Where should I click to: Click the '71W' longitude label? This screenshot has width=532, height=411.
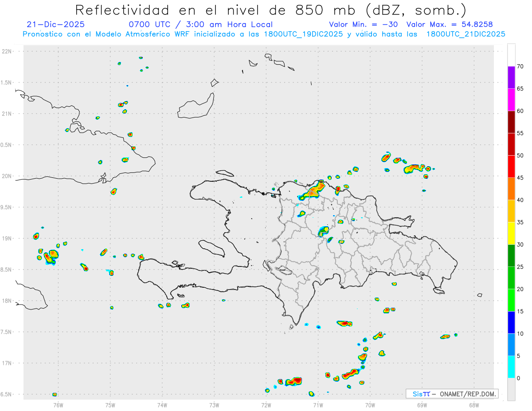click(318, 404)
